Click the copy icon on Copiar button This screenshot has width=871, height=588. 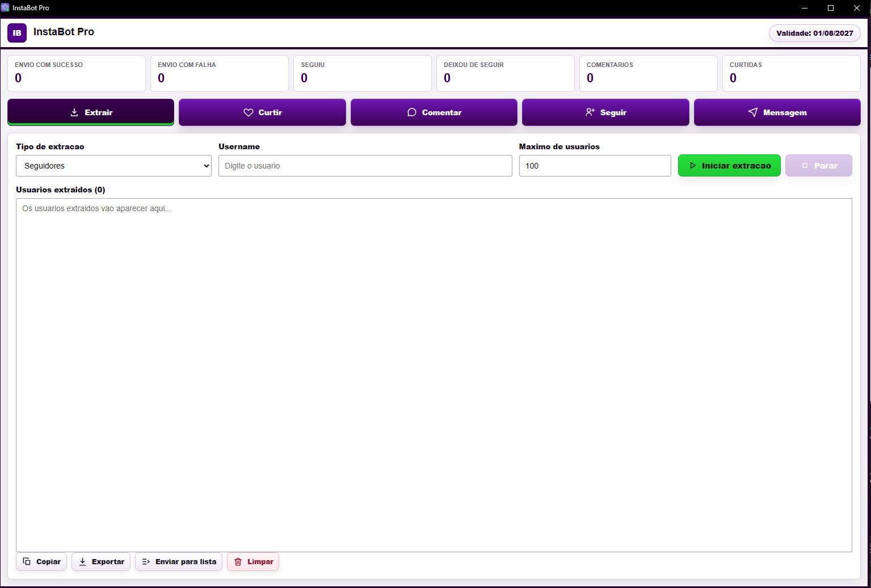click(x=27, y=562)
